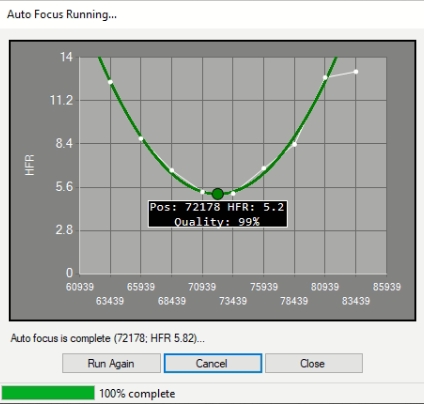
Task: Click the 14 y-axis label
Action: pyautogui.click(x=66, y=57)
